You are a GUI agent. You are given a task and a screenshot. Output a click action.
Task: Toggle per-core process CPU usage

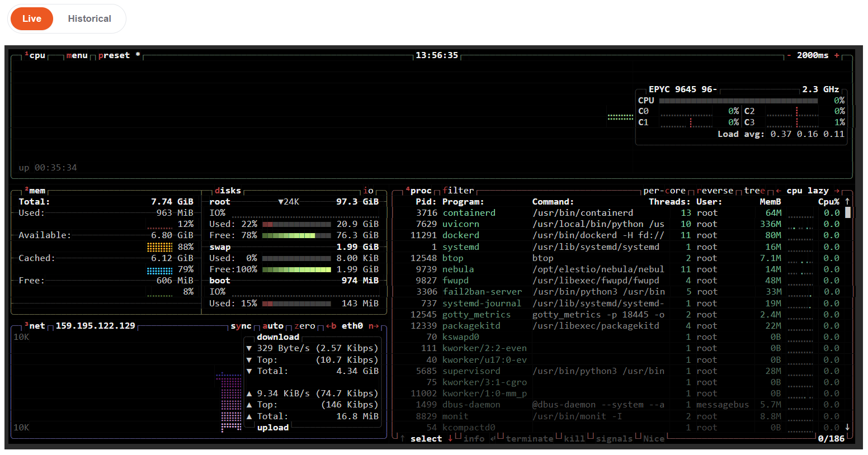pos(664,191)
